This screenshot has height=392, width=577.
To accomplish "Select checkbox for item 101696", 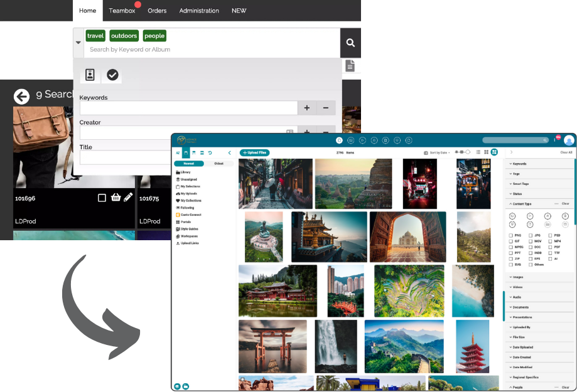I will point(102,198).
